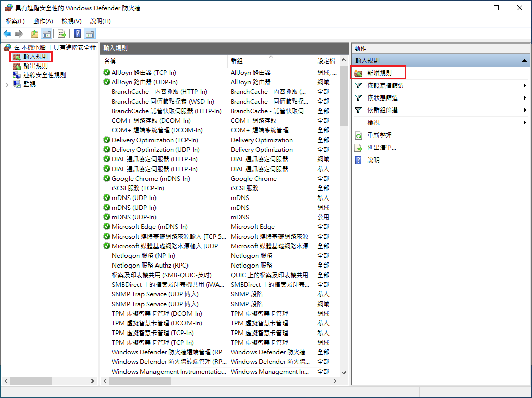532x398 pixels.
Task: Click 匯出清單... action link
Action: (x=382, y=148)
